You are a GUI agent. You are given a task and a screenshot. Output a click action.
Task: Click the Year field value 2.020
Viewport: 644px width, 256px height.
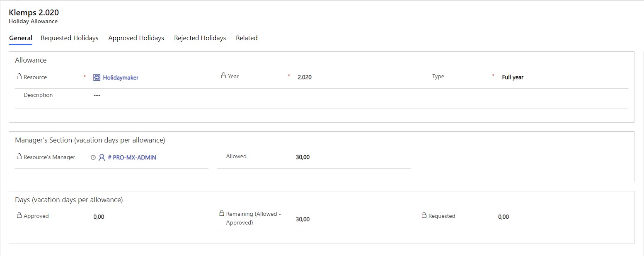click(x=305, y=77)
